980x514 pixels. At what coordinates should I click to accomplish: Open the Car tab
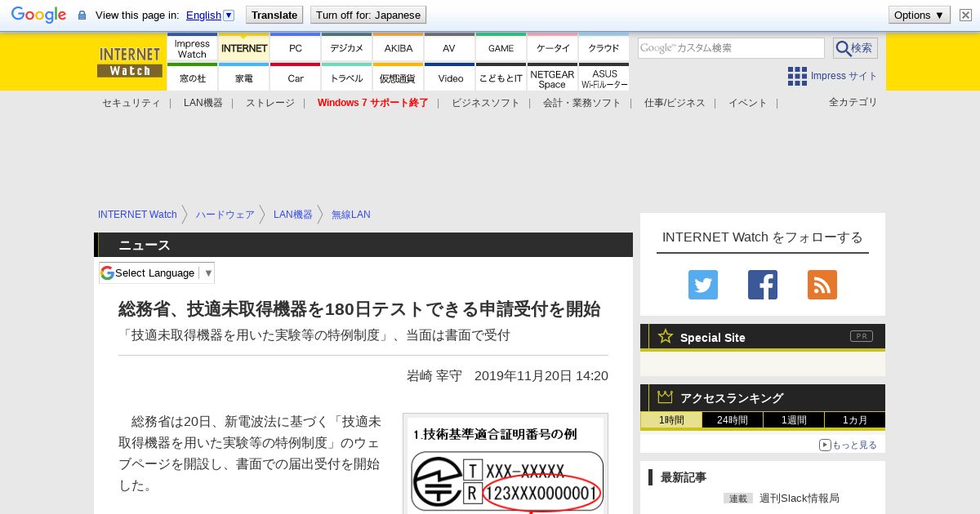[x=295, y=78]
